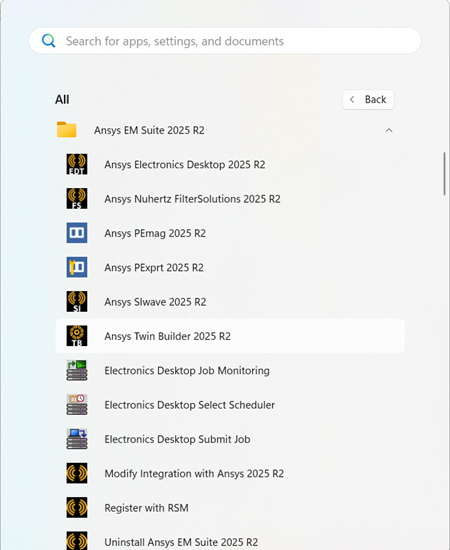
Task: Launch Ansys SIwave 2025 R2
Action: 230,302
